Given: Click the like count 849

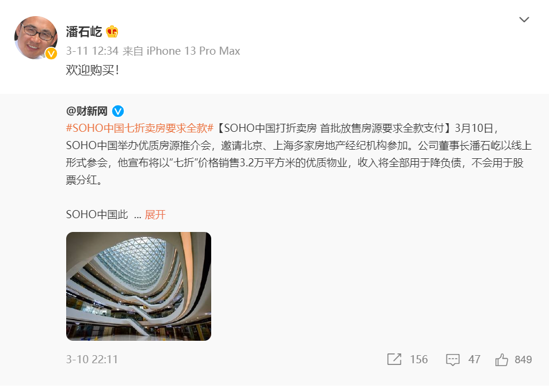Looking at the screenshot, I should pos(523,359).
